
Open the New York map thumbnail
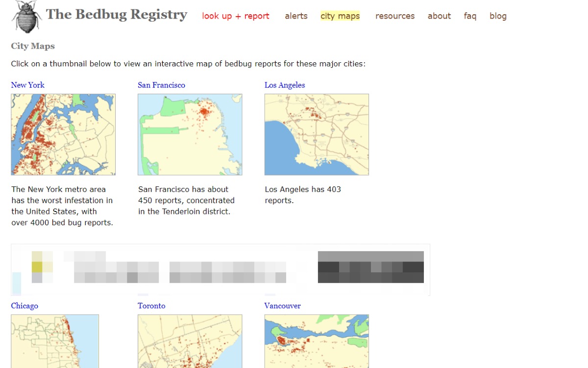[63, 134]
